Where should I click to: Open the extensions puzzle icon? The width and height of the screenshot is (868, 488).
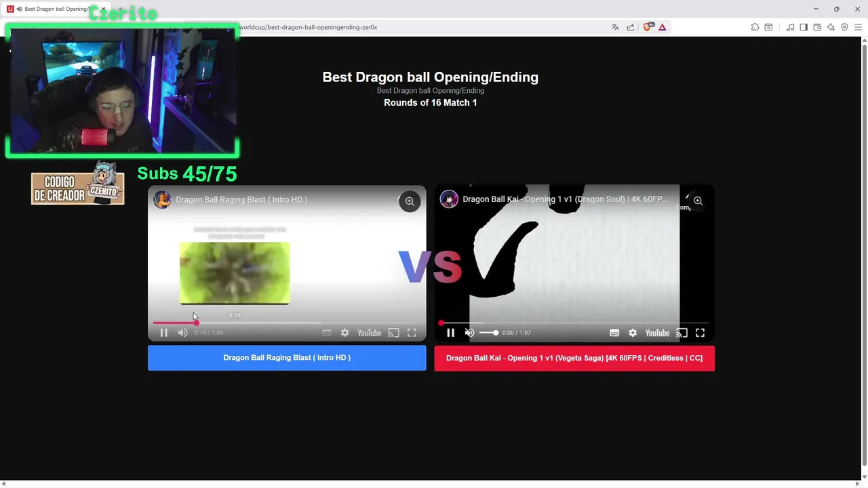[755, 27]
